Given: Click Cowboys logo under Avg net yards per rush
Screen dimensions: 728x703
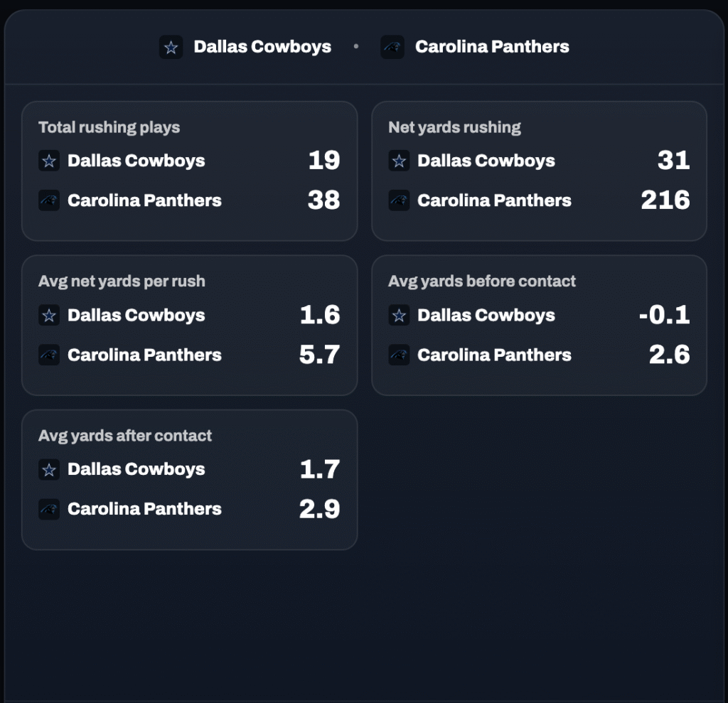Looking at the screenshot, I should pos(49,315).
